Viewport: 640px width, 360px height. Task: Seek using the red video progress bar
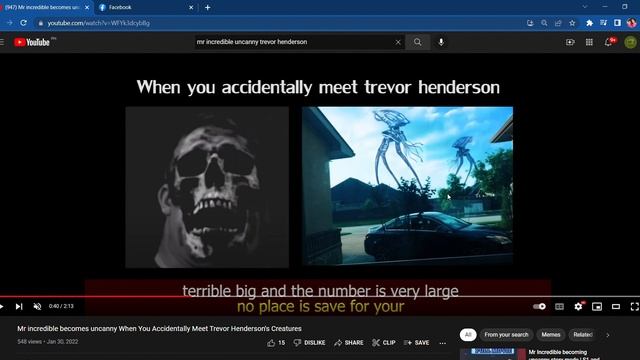click(x=320, y=297)
